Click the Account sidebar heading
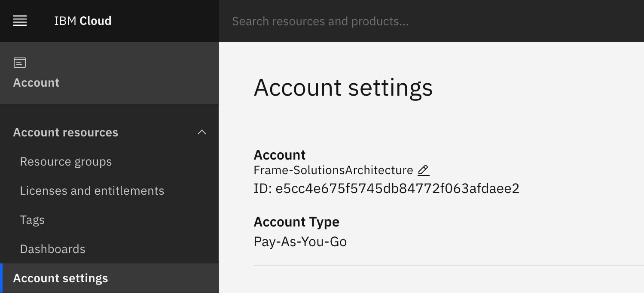644x293 pixels. coord(36,82)
